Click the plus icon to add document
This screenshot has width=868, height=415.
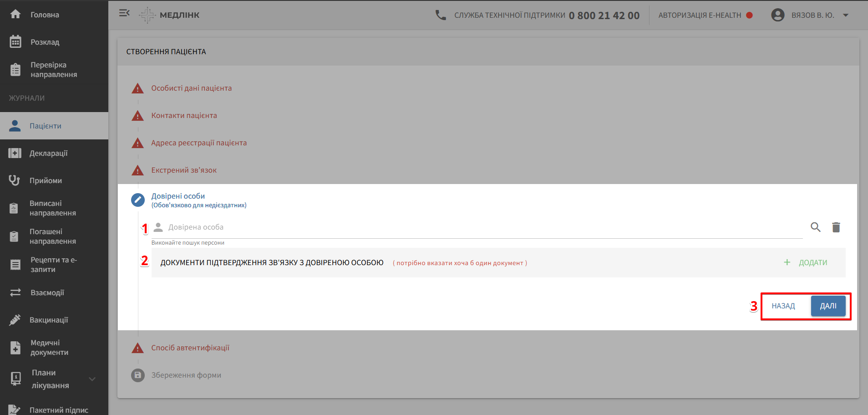[787, 262]
